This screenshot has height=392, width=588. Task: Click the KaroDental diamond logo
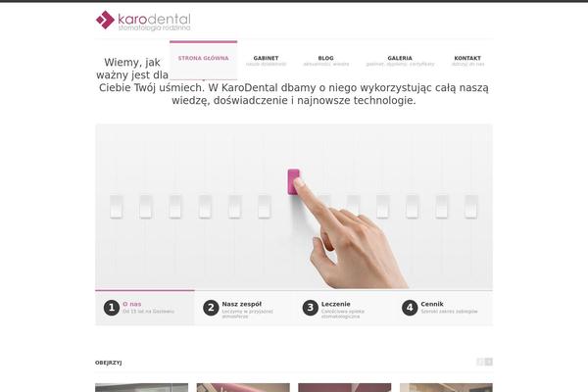pos(105,20)
